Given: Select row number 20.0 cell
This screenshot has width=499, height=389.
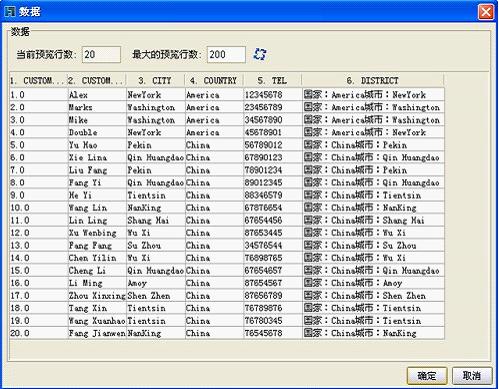Looking at the screenshot, I should click(39, 333).
